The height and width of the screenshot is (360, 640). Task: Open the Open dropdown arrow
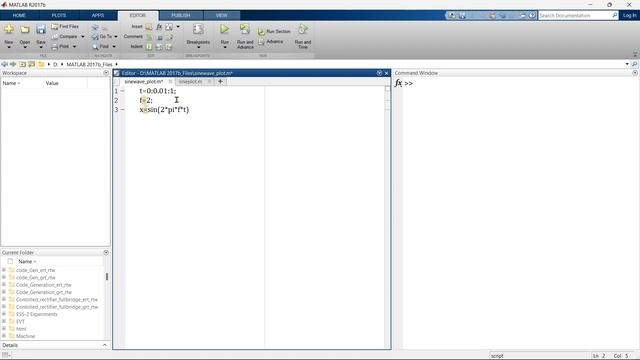coord(25,47)
